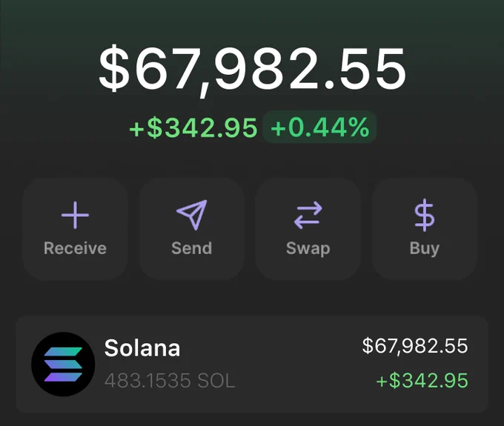Select the total balance $67,982.55 headline
The height and width of the screenshot is (426, 504).
[x=252, y=70]
